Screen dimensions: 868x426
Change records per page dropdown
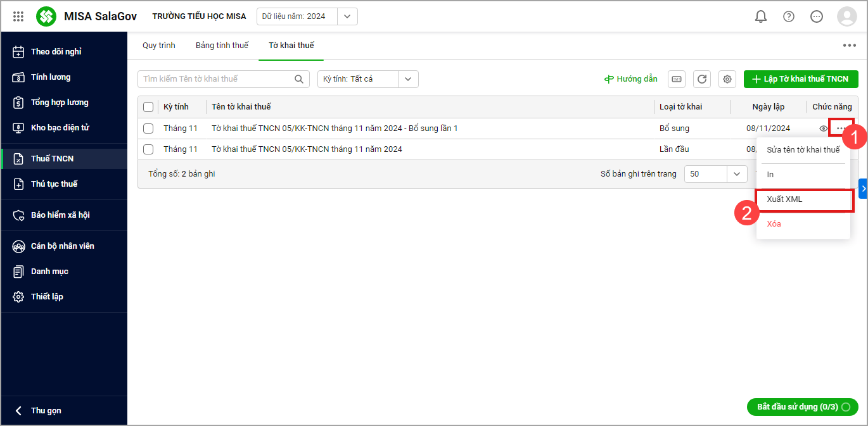[x=736, y=173]
